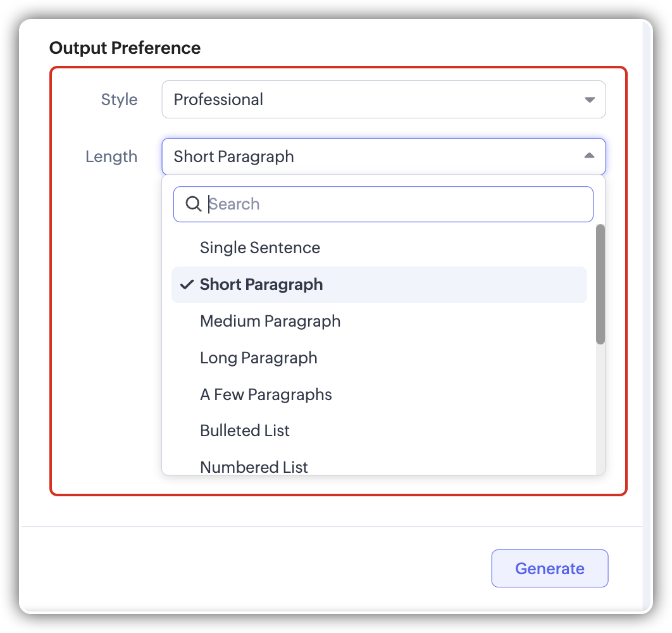Screen dimensions: 672x633
Task: Click the Length field label
Action: coord(111,156)
